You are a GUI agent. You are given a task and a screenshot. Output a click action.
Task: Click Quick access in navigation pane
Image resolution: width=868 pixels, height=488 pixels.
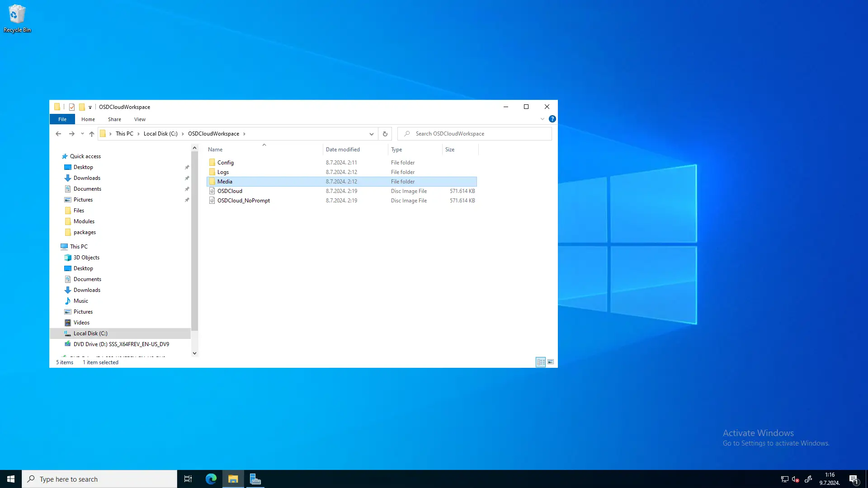tap(85, 156)
